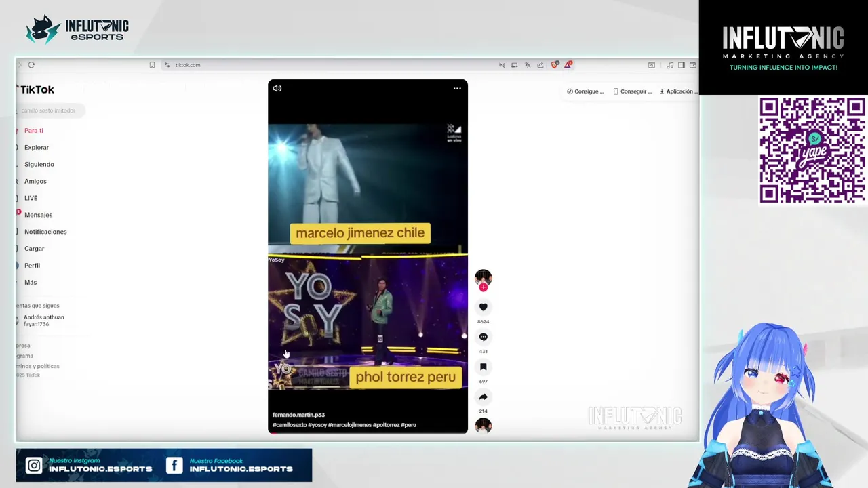Click the '431' comment count
Image resolution: width=868 pixels, height=488 pixels.
point(483,351)
